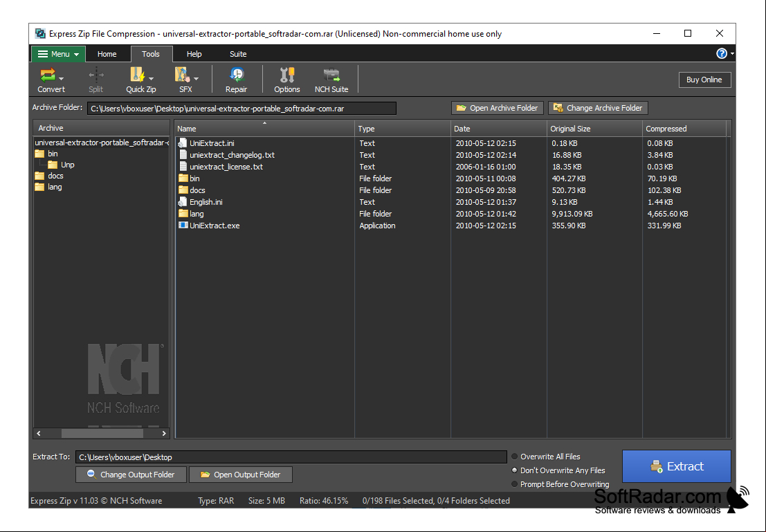Select the uniextract_license.txt file name
The width and height of the screenshot is (766, 532).
coord(226,167)
